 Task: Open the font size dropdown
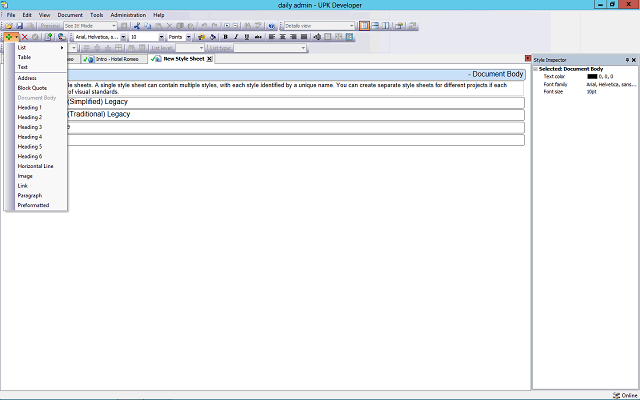tap(161, 37)
